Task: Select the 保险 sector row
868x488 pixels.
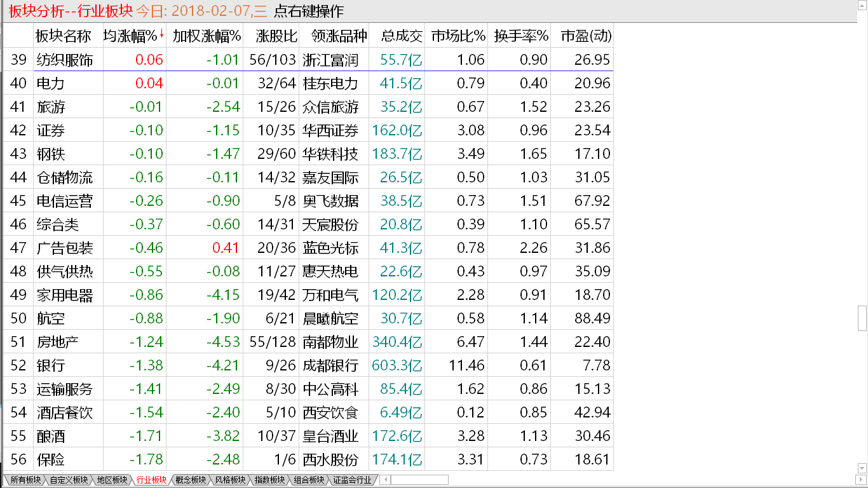Action: click(308, 459)
